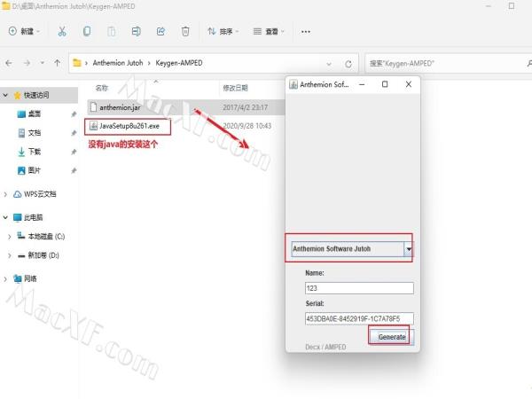
Task: Open This PC (此电脑) in sidebar
Action: click(x=33, y=217)
